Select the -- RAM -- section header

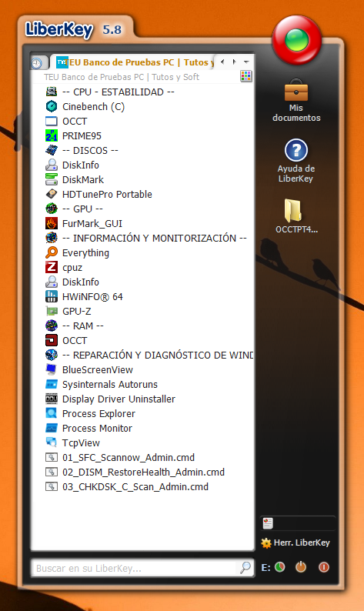coord(83,326)
